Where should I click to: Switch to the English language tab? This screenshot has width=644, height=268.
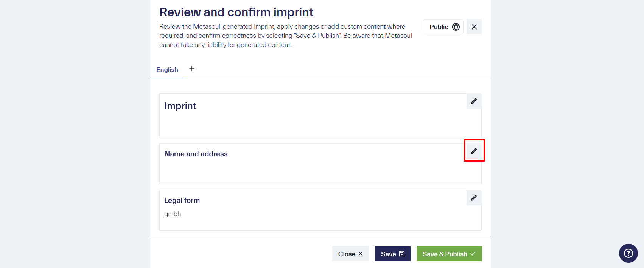coord(167,70)
